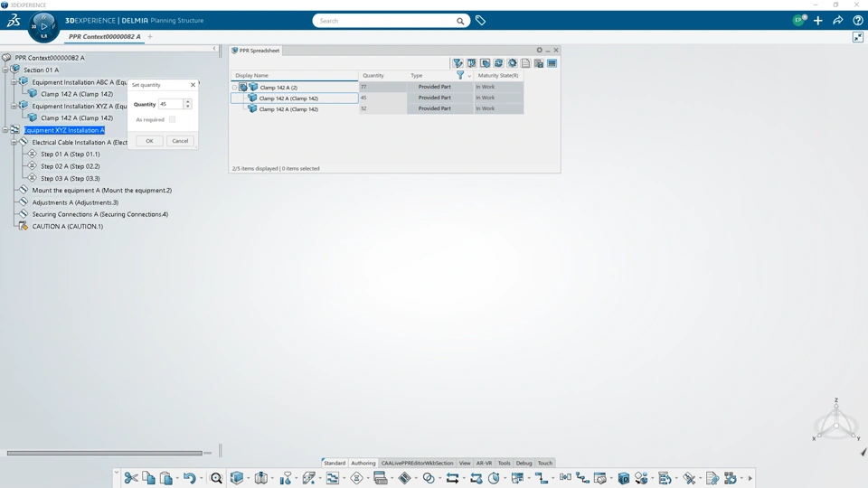Close the Set quantity dialog
This screenshot has height=488, width=868.
(x=193, y=85)
